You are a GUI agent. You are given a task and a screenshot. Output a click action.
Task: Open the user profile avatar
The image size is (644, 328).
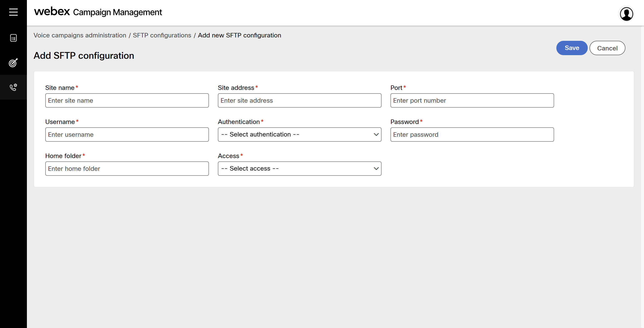pos(626,14)
